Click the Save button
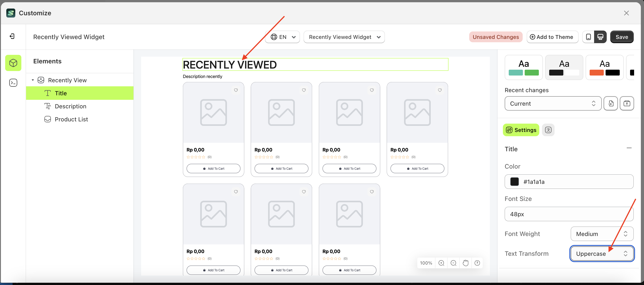The height and width of the screenshot is (285, 644). (x=622, y=37)
